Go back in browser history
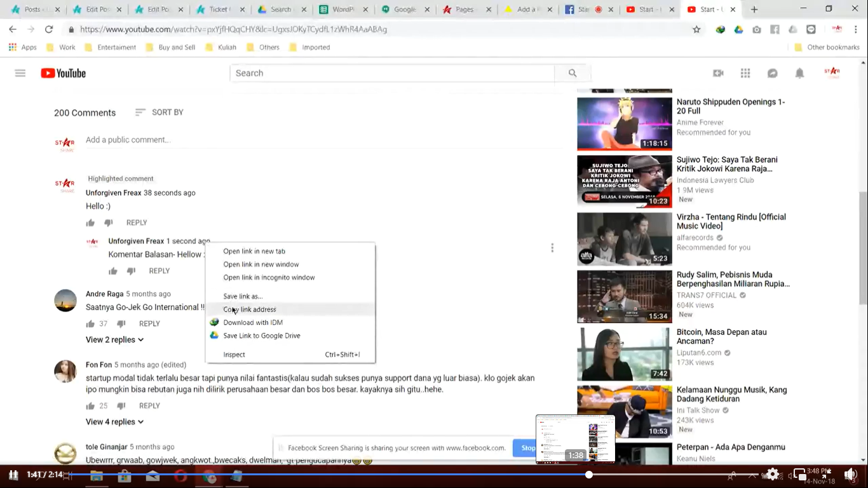868x488 pixels. pos(13,29)
